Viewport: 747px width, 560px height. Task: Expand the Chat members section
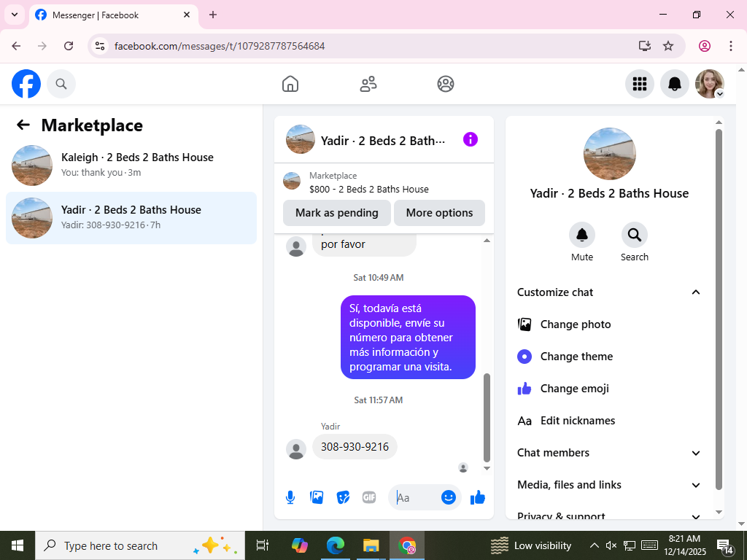point(609,453)
